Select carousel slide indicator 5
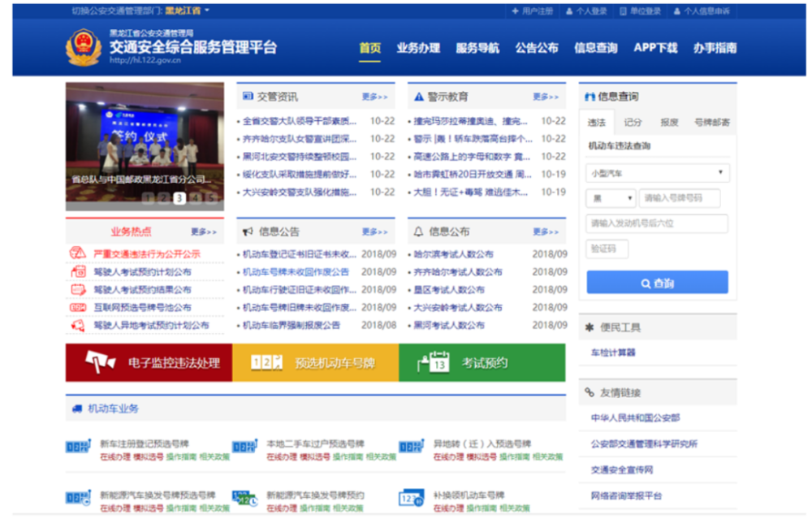Viewport: 812px width, 519px height. (211, 198)
